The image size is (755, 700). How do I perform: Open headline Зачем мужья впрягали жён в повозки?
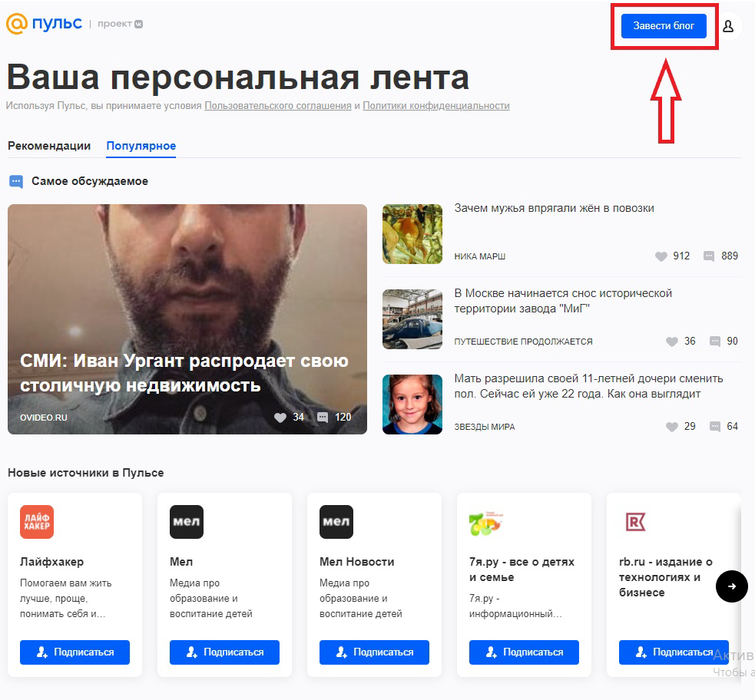point(555,208)
